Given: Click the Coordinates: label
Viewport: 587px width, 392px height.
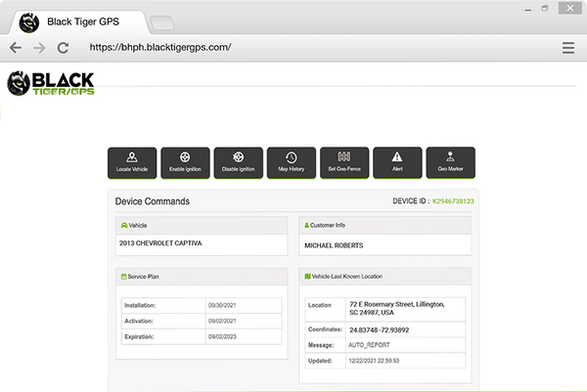Looking at the screenshot, I should tap(326, 329).
